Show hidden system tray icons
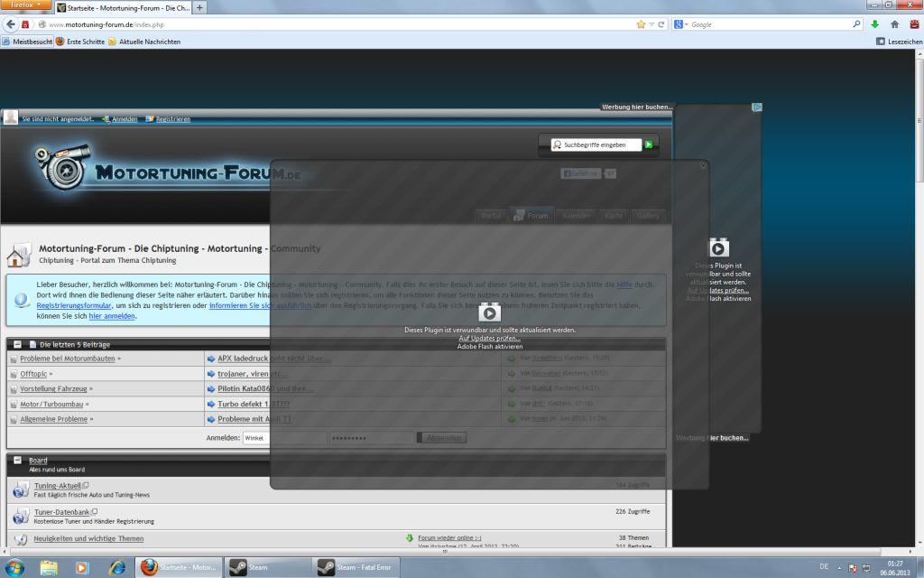Image resolution: width=924 pixels, height=578 pixels. click(x=840, y=568)
